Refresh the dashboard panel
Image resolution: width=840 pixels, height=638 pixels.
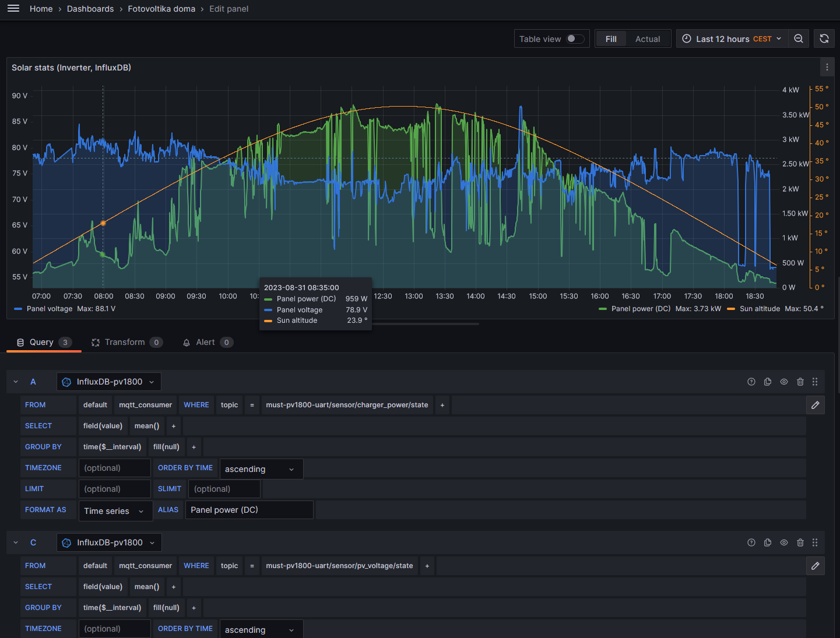[824, 39]
